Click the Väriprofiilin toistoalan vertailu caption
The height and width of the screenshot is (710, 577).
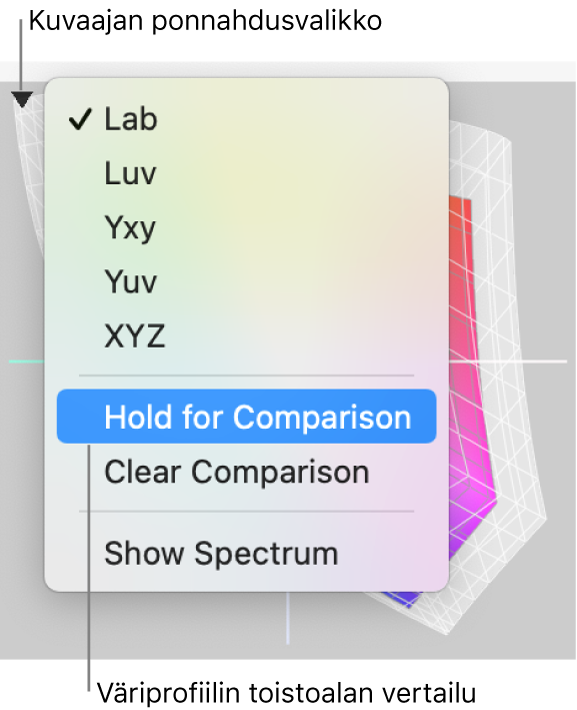coord(287,693)
